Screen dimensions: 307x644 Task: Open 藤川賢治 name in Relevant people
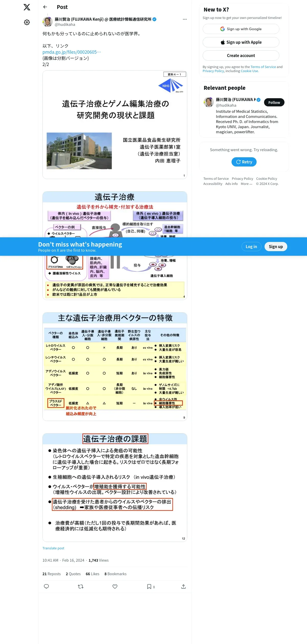235,100
